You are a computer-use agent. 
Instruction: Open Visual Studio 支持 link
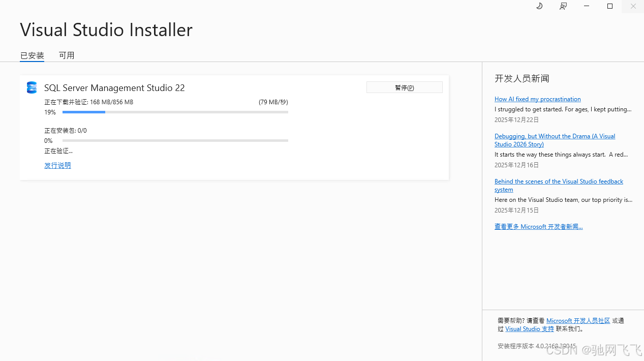[530, 329]
